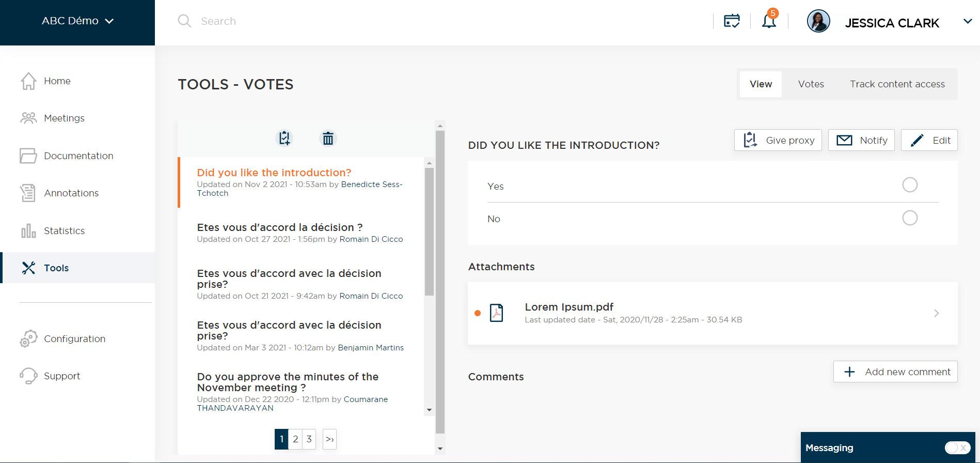The width and height of the screenshot is (980, 463).
Task: Delete vote using trash icon
Action: coord(328,138)
